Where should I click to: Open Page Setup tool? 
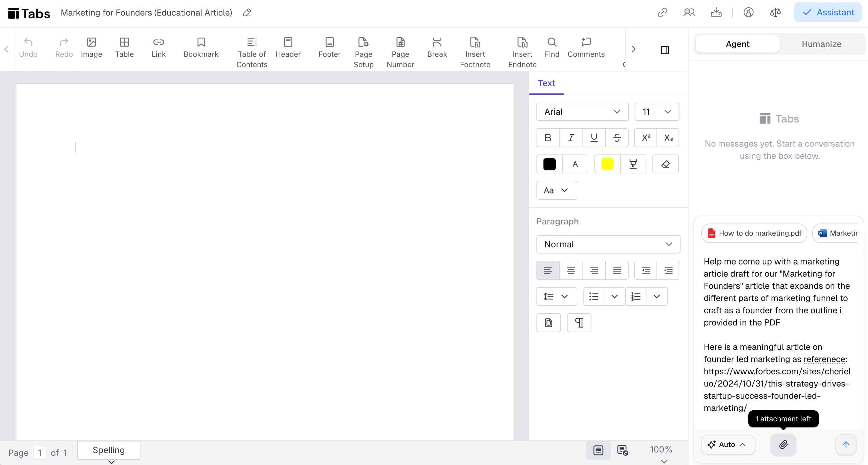[x=363, y=52]
